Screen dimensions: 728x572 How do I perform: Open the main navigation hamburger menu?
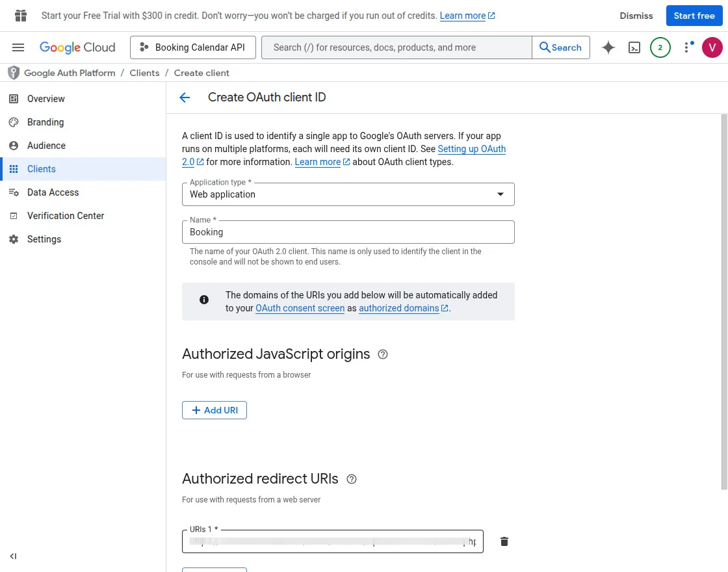pos(18,47)
